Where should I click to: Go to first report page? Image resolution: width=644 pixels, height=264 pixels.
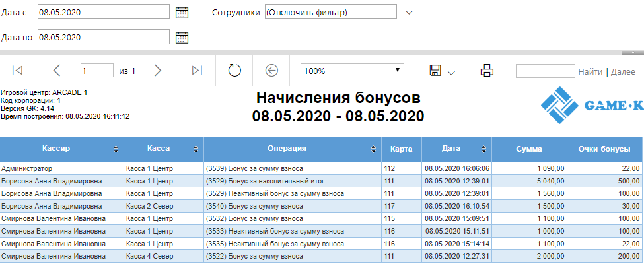pos(17,71)
